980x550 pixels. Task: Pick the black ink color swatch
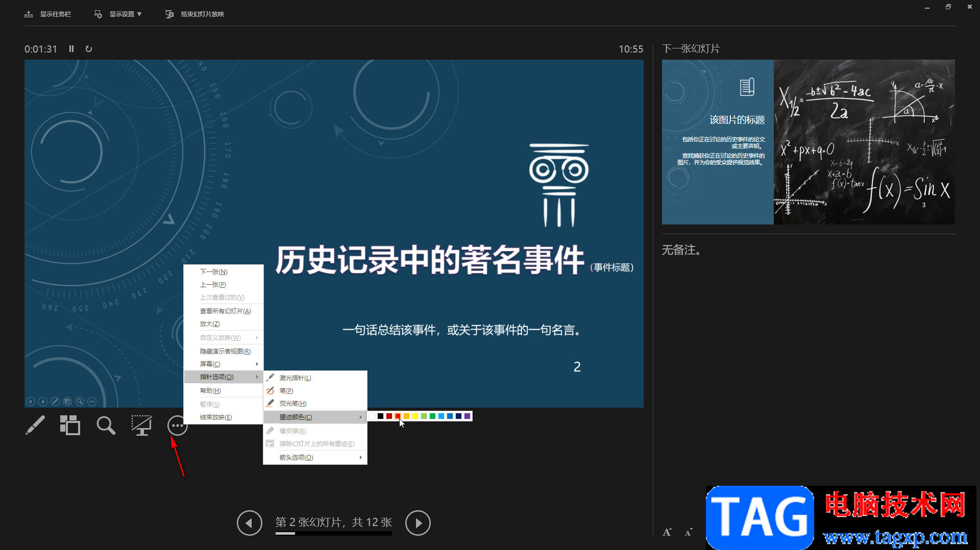click(x=381, y=416)
